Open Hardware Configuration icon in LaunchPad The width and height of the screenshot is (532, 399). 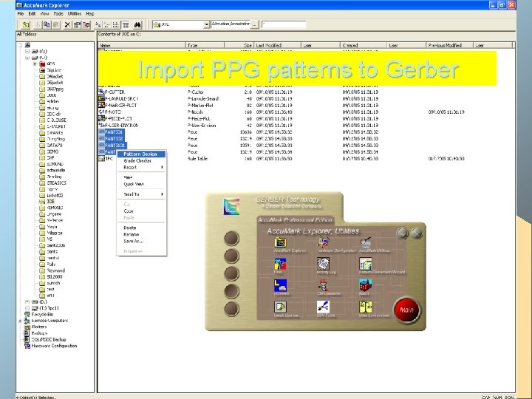[324, 242]
